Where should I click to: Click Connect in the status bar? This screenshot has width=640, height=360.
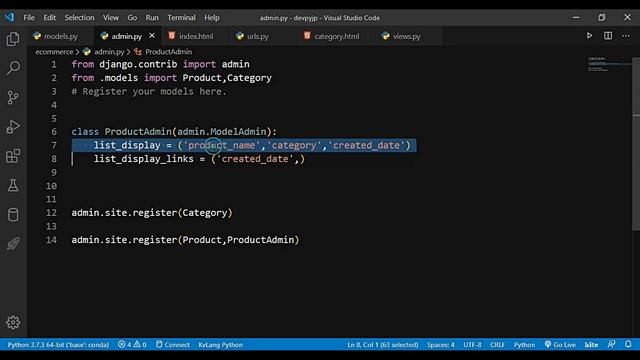pos(173,344)
